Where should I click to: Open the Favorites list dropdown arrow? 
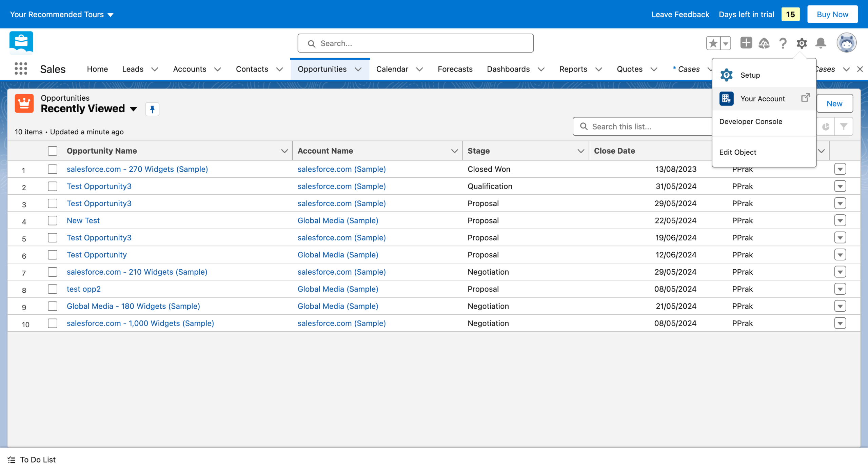point(726,43)
